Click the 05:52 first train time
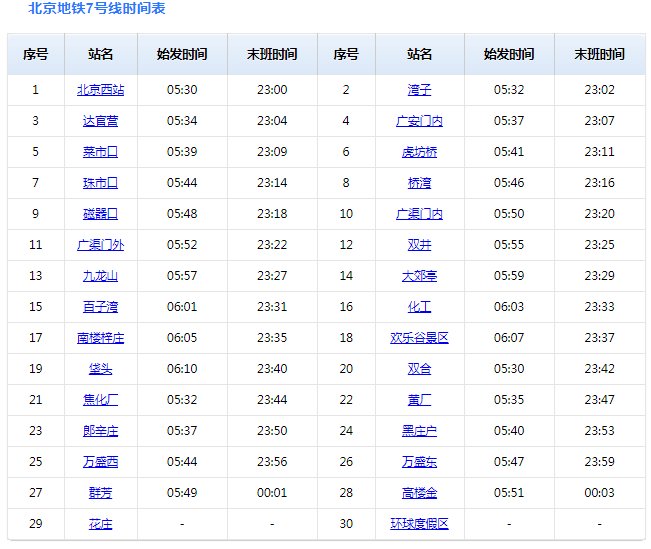651x549 pixels. (x=182, y=245)
